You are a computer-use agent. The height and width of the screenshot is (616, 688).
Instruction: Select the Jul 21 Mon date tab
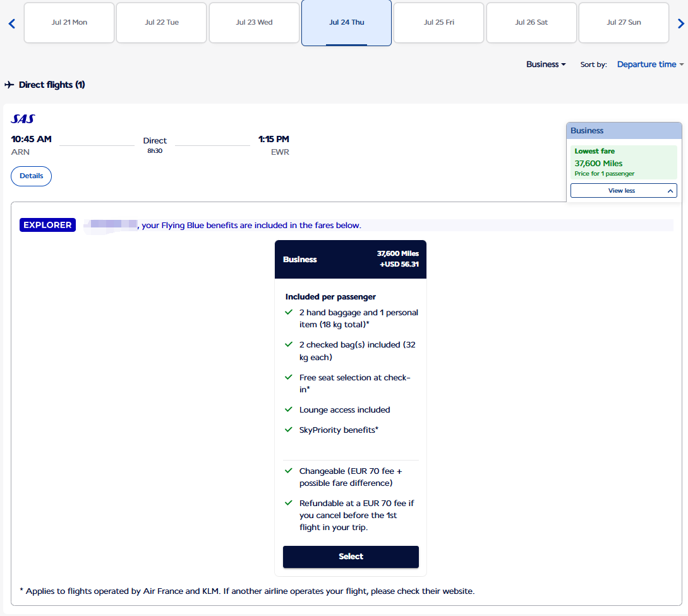(x=69, y=22)
